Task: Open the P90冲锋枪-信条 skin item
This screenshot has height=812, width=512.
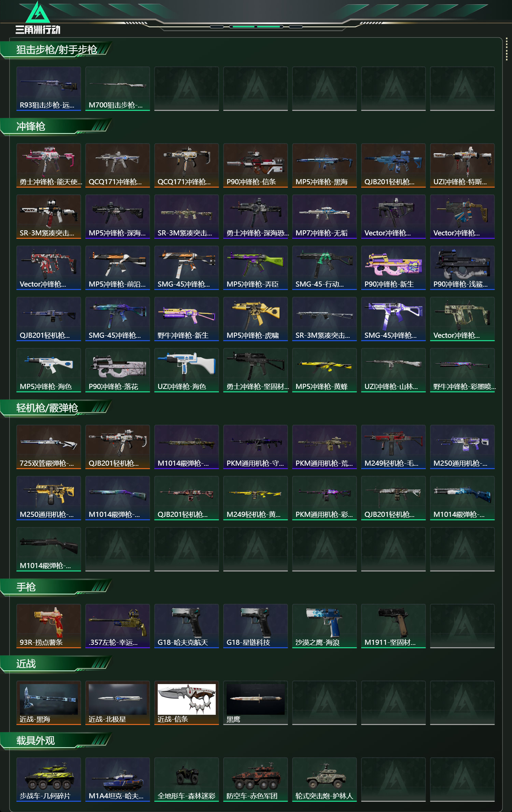Action: point(256,165)
